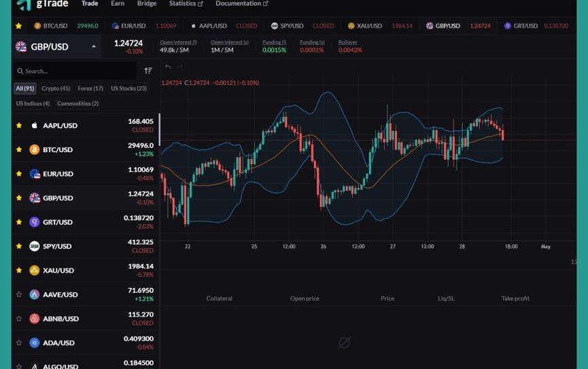Screen dimensions: 588x369
Task: Select XAU/USD in the top ticker bar
Action: coord(380,26)
